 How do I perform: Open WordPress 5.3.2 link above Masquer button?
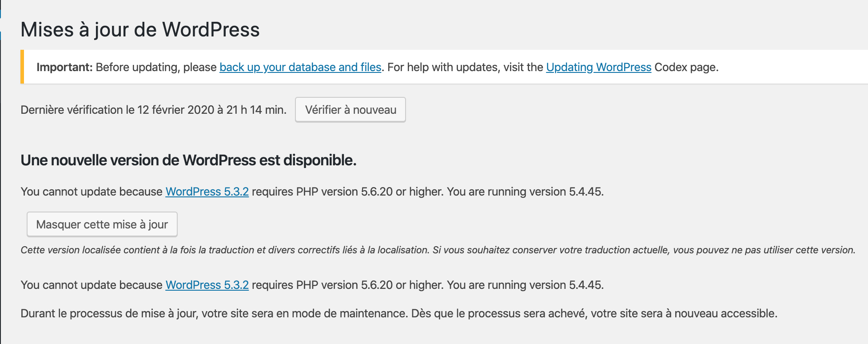click(207, 192)
